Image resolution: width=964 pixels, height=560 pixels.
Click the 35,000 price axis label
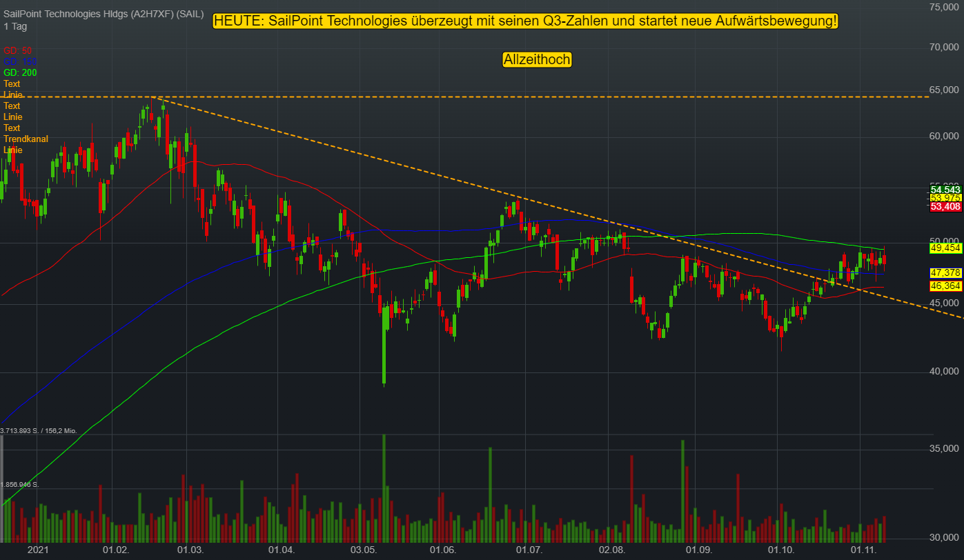click(945, 448)
